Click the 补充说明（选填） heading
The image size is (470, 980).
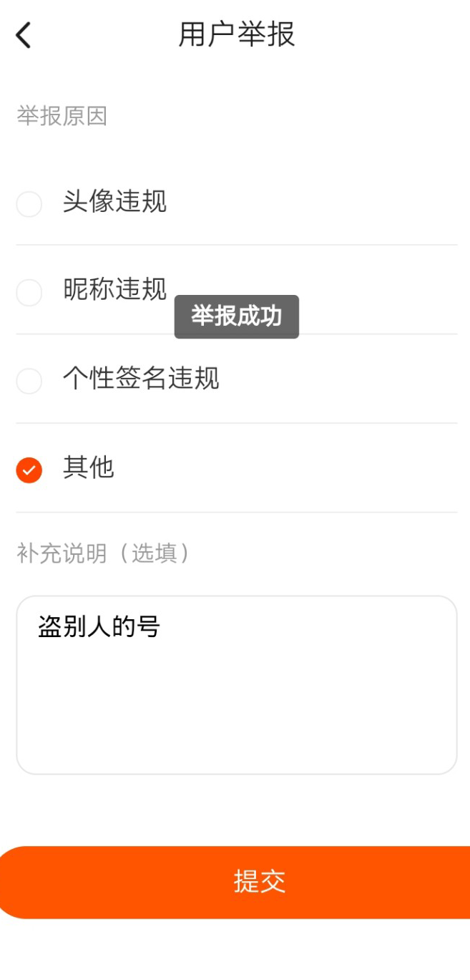coord(104,553)
